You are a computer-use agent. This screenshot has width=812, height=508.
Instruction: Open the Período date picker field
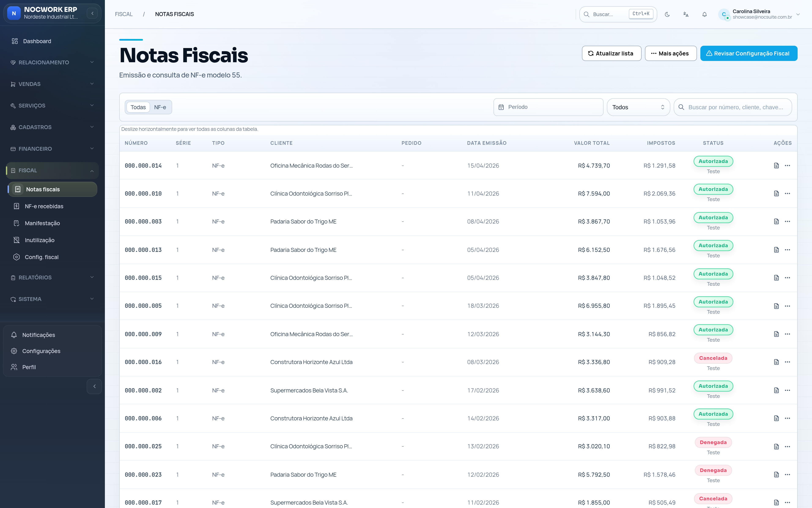(548, 107)
